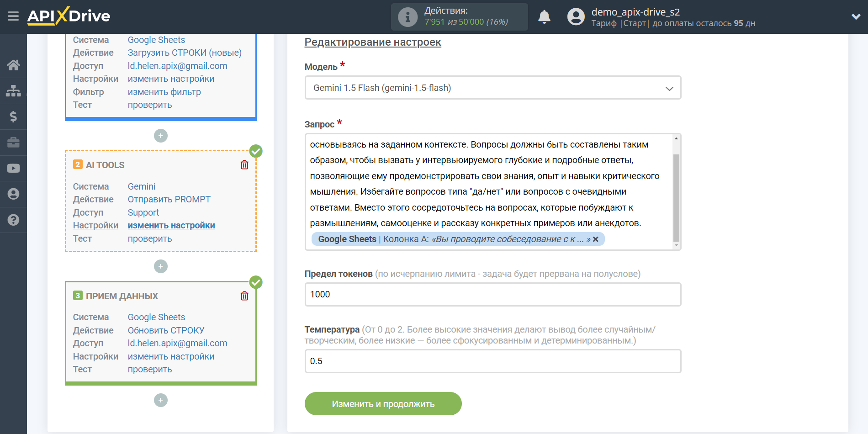Click the Support access link
This screenshot has height=434, width=868.
pos(143,212)
